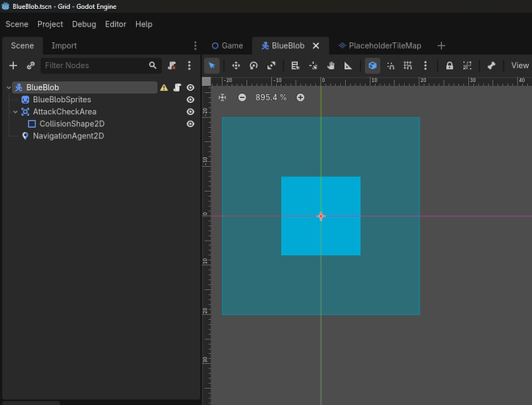Image resolution: width=532 pixels, height=405 pixels.
Task: Collapse the BlueBlob root node
Action: [8, 87]
